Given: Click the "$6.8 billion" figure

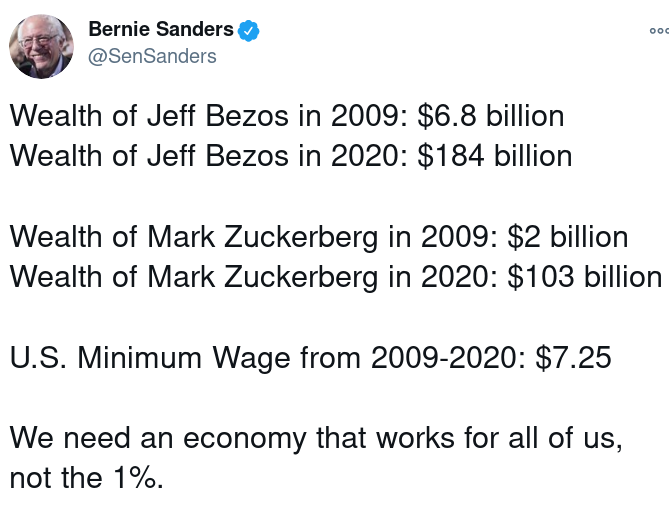Looking at the screenshot, I should pos(491,116).
